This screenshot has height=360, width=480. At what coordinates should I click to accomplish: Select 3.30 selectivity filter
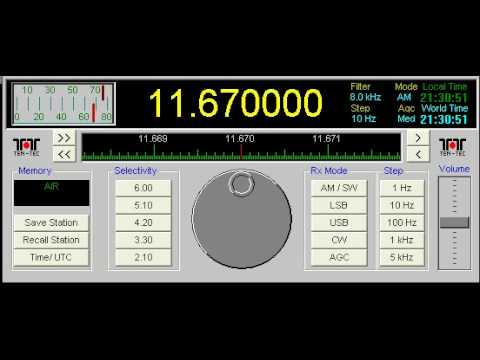[143, 240]
